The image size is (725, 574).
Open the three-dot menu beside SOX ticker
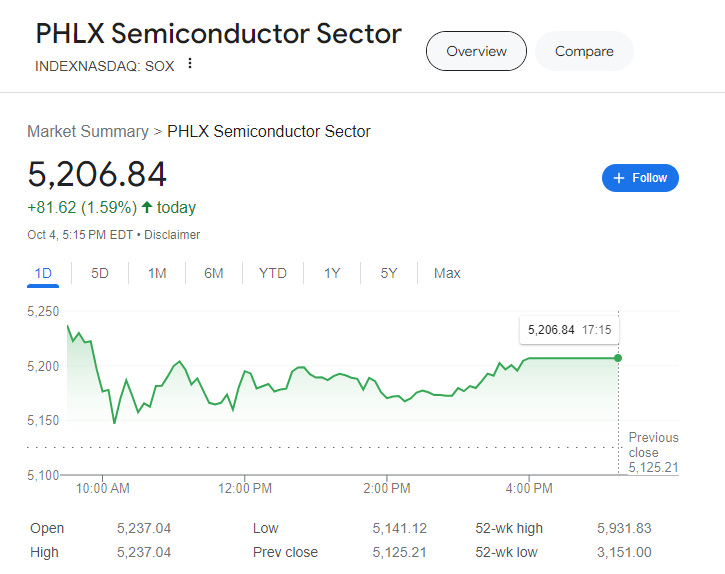[190, 64]
